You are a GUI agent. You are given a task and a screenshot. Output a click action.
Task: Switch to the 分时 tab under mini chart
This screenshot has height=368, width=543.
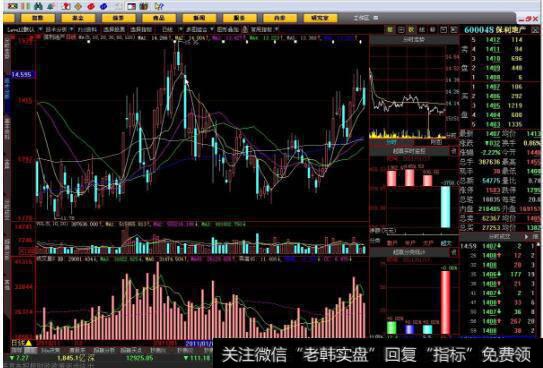click(x=392, y=142)
